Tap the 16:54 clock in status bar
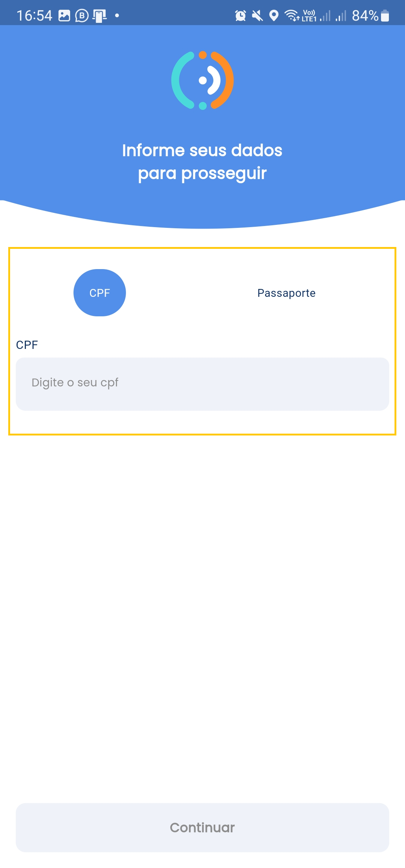This screenshot has width=405, height=868. coord(34,16)
